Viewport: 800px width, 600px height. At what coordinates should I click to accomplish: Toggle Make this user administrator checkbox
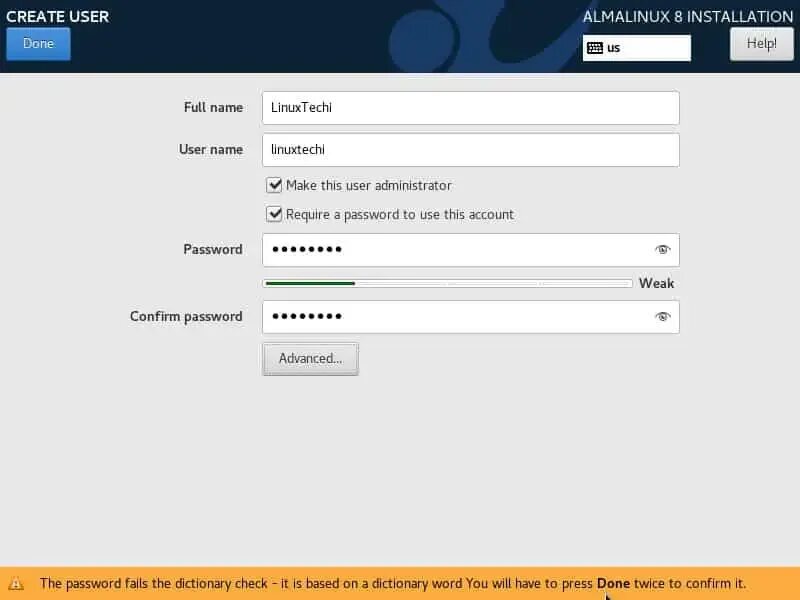[x=274, y=185]
